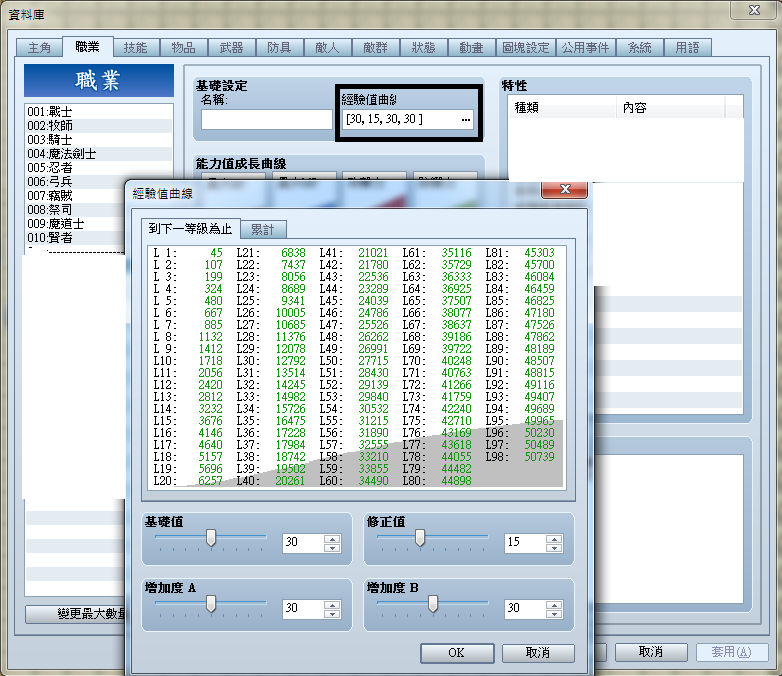The height and width of the screenshot is (676, 782).
Task: Open the 武器 tab
Action: (231, 48)
